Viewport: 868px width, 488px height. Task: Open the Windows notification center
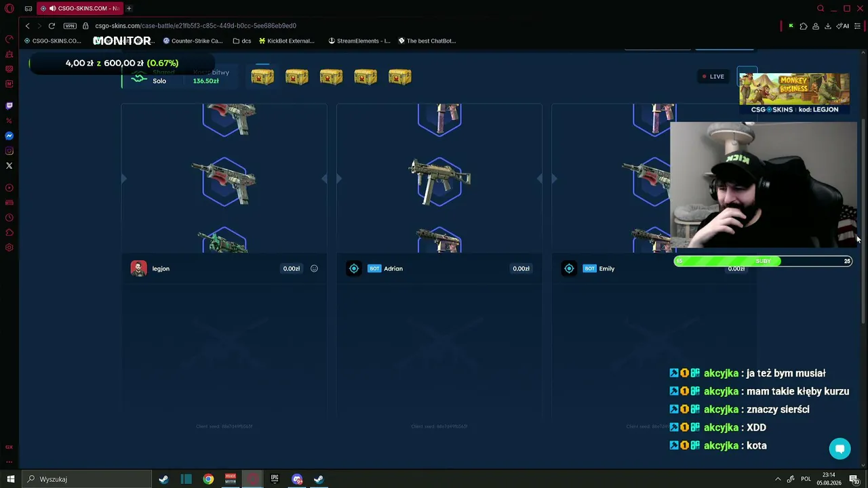tap(854, 479)
